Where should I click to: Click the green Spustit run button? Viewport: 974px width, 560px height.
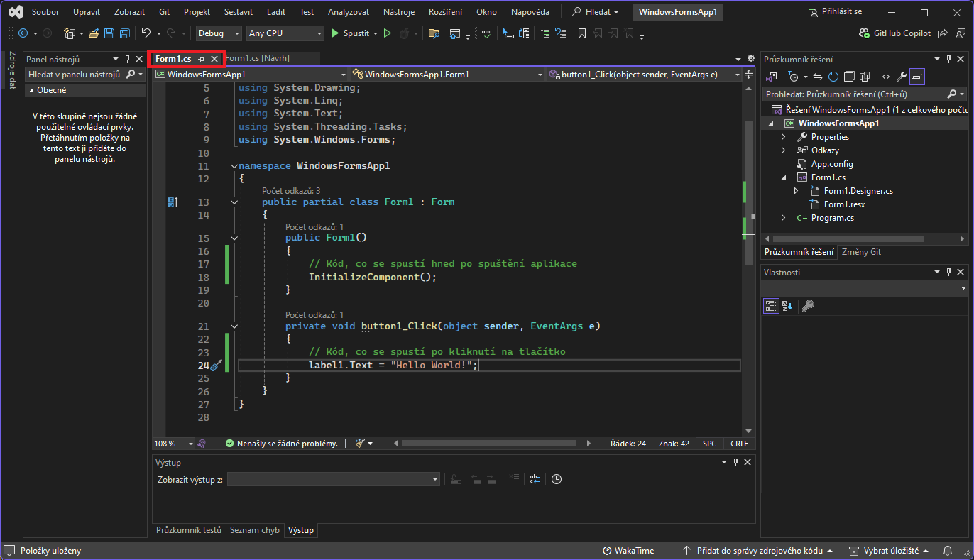click(349, 33)
